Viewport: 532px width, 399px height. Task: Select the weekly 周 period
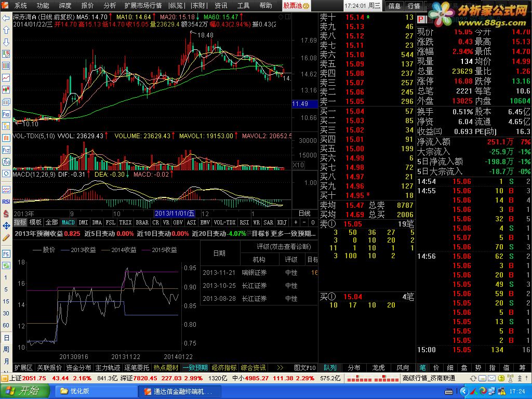pos(6,350)
